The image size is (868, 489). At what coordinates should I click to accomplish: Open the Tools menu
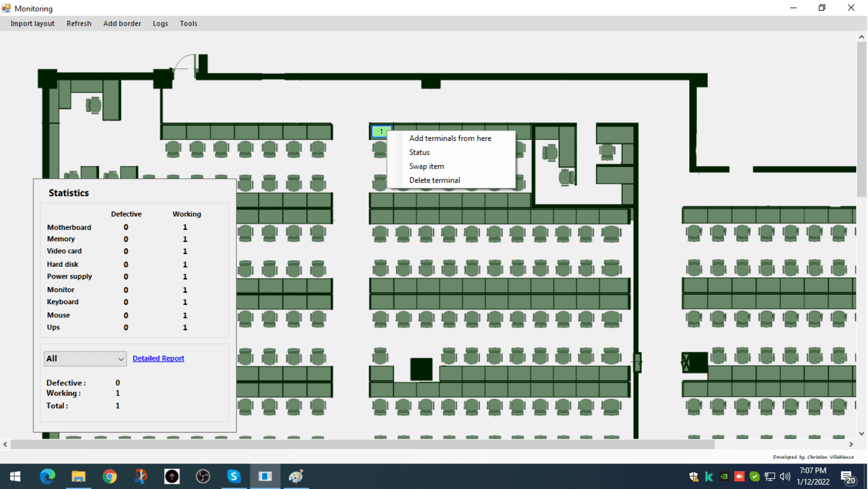[x=188, y=23]
